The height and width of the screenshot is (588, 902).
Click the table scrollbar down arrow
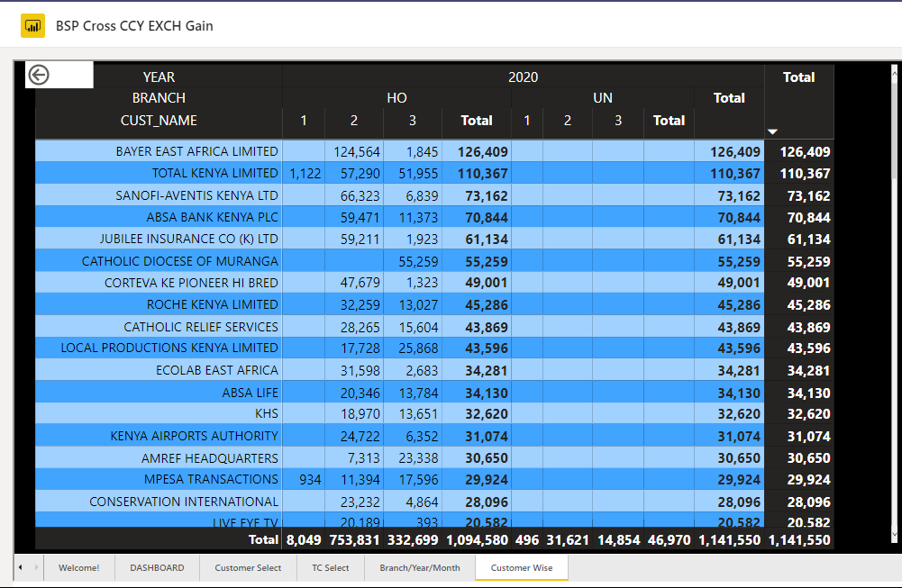click(x=895, y=535)
